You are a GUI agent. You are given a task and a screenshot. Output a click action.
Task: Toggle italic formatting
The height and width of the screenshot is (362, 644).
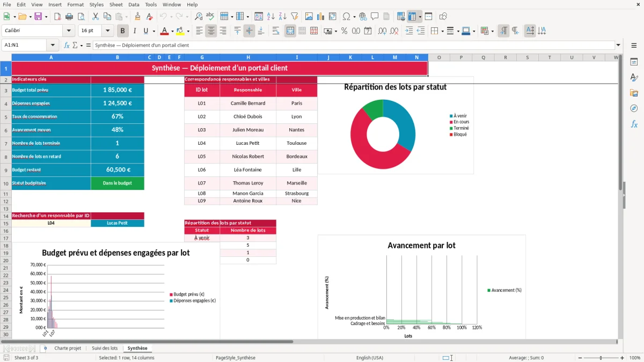click(135, 31)
